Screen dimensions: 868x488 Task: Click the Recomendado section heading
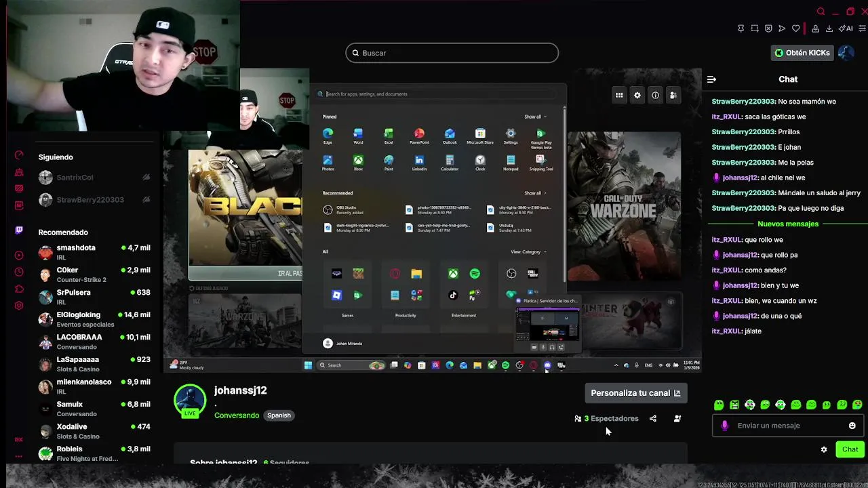tap(63, 232)
